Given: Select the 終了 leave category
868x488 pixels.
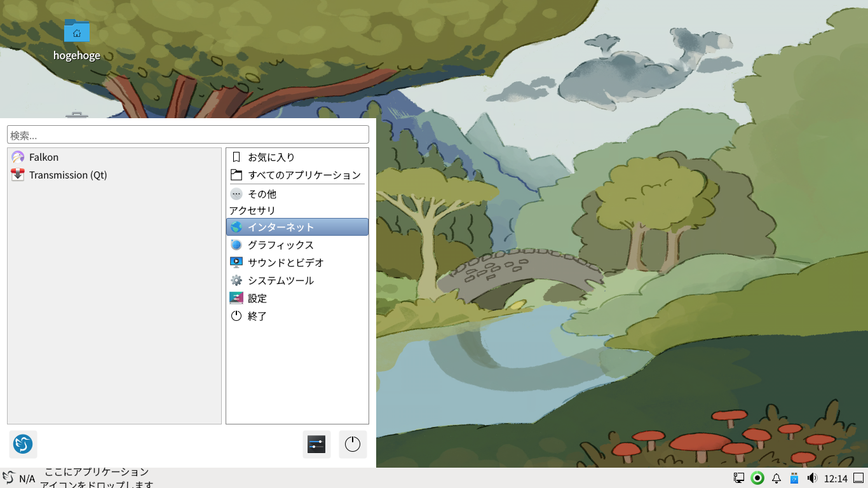Looking at the screenshot, I should pyautogui.click(x=297, y=316).
